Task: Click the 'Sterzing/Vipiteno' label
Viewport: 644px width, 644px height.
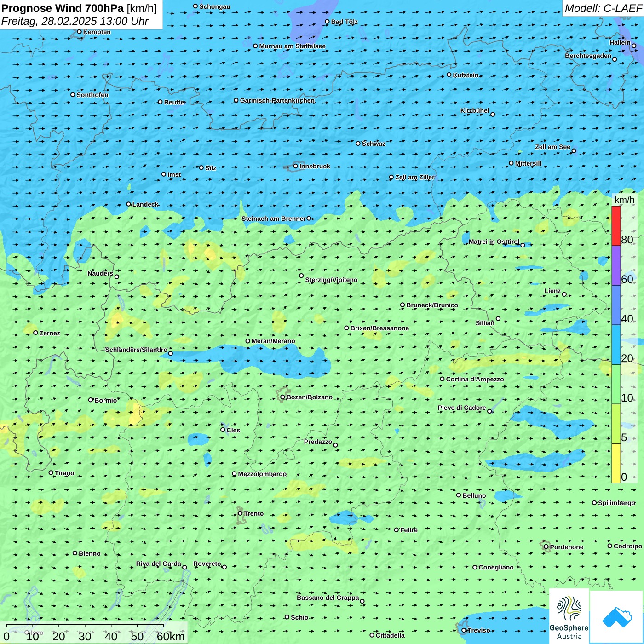Action: pyautogui.click(x=331, y=280)
